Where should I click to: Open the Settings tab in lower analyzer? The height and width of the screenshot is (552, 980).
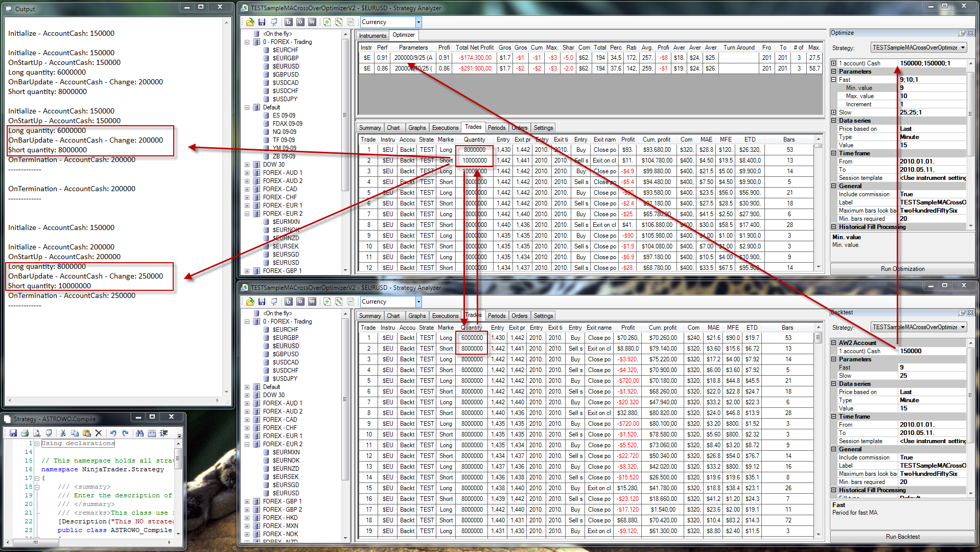pyautogui.click(x=543, y=316)
